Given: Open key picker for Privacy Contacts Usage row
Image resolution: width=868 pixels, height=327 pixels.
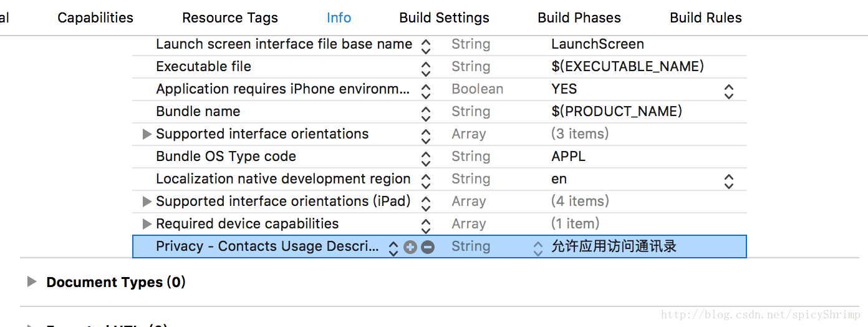Looking at the screenshot, I should (393, 248).
